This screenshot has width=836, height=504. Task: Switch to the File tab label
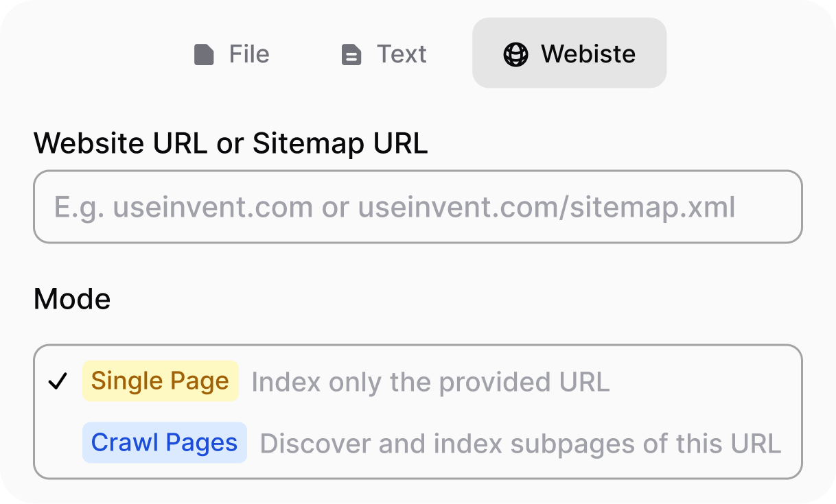click(249, 54)
